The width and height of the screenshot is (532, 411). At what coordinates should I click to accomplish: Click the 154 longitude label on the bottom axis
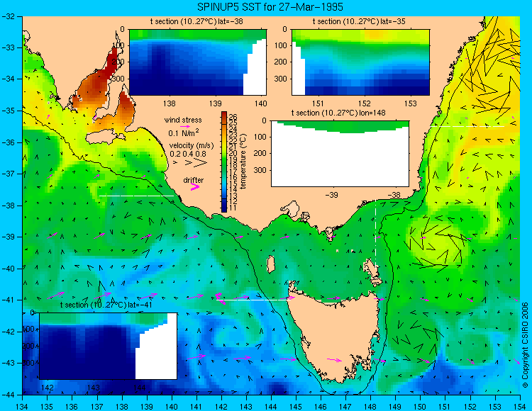(x=520, y=407)
